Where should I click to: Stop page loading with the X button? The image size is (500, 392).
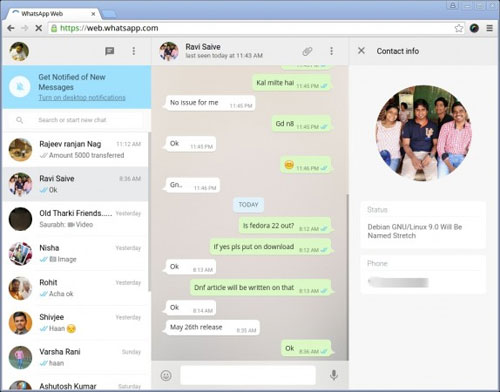[x=39, y=28]
